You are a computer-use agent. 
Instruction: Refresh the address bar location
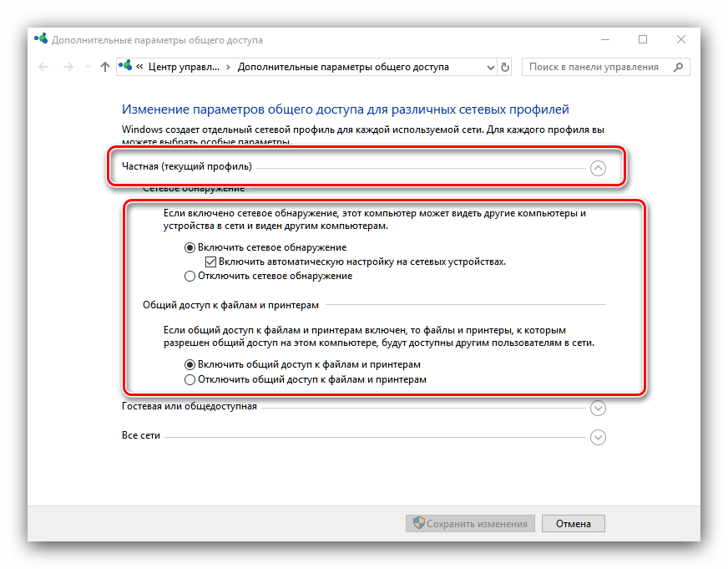tap(505, 68)
